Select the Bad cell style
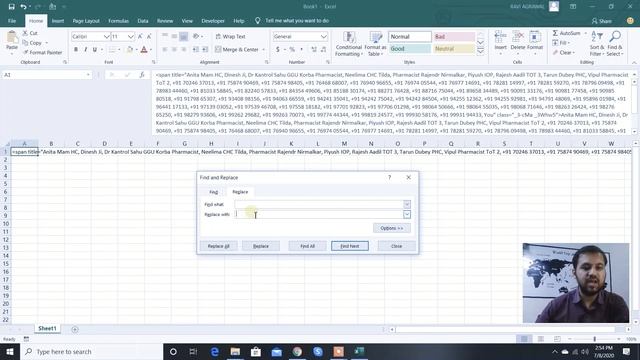The width and height of the screenshot is (640, 360). [454, 37]
